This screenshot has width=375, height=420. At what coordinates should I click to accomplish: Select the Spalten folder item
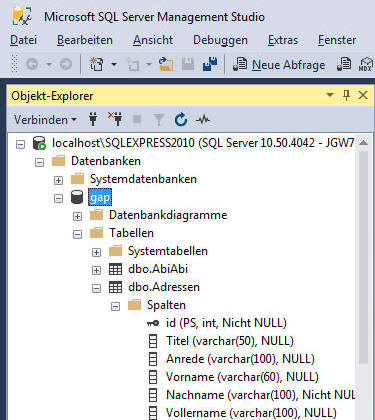(x=166, y=305)
